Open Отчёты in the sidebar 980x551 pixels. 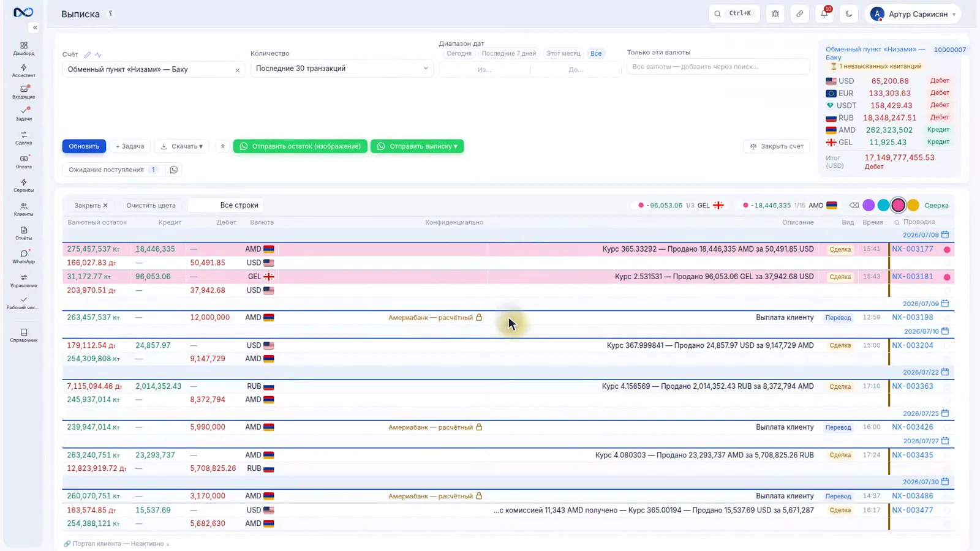tap(23, 233)
